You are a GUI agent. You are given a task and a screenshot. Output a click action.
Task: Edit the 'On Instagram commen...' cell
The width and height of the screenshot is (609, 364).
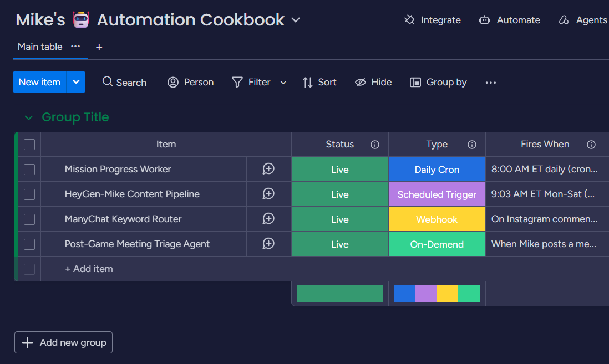point(545,219)
